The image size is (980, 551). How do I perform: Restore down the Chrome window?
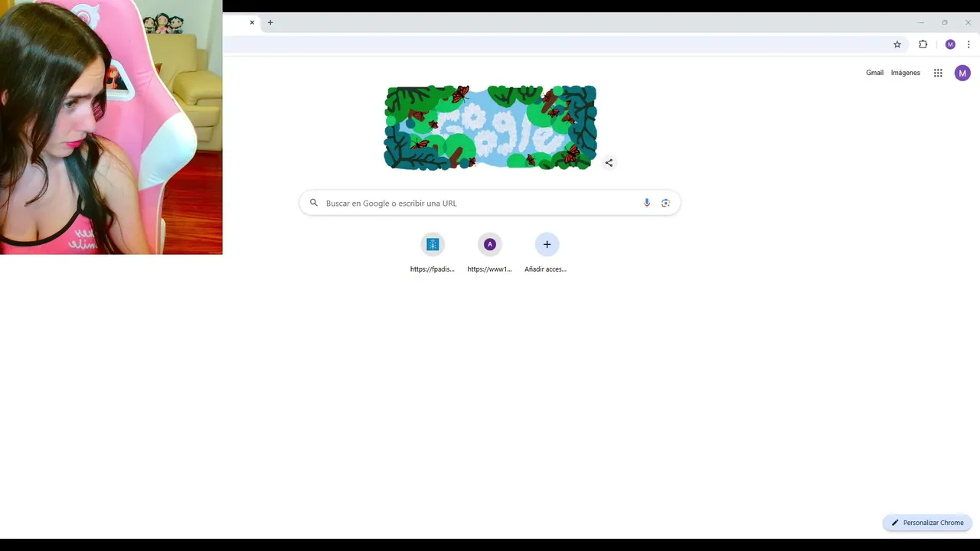coord(945,22)
